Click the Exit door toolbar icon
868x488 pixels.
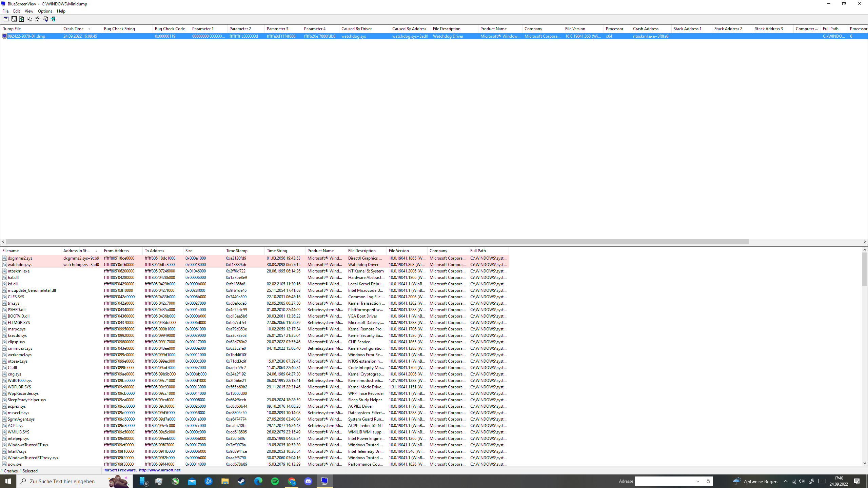tap(53, 19)
